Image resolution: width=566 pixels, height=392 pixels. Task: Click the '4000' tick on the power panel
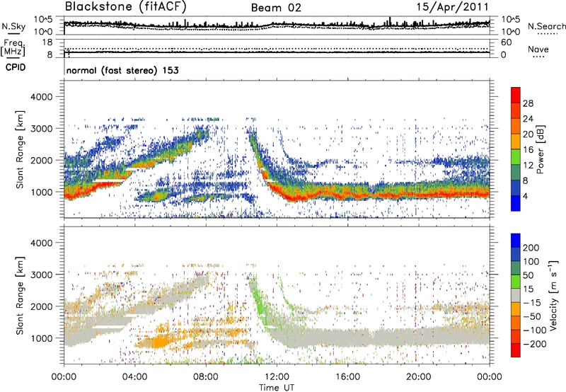(x=41, y=97)
